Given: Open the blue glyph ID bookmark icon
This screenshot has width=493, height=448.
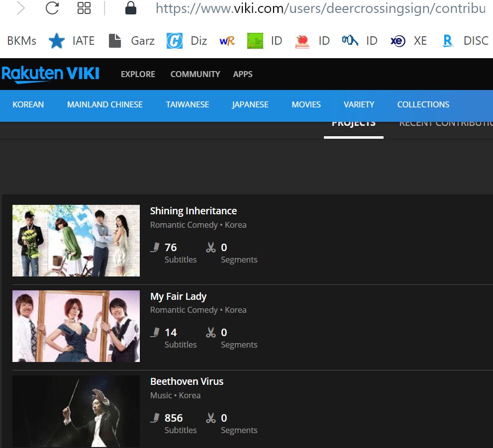Looking at the screenshot, I should (350, 41).
